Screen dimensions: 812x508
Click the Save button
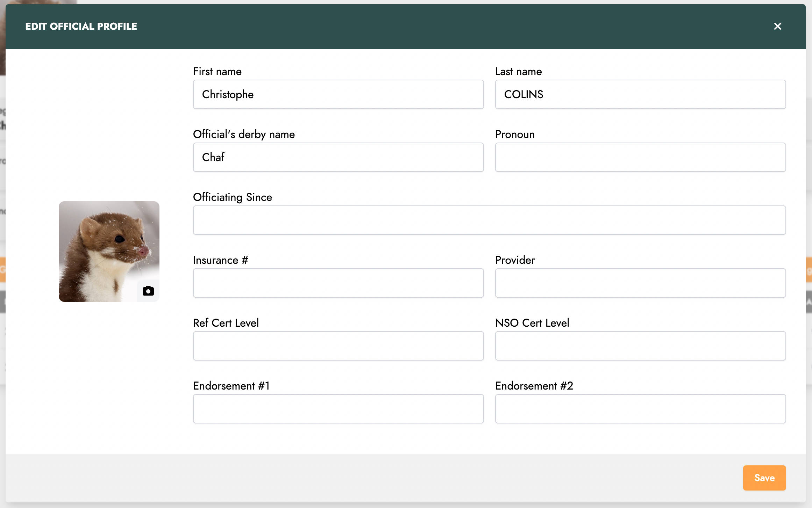tap(764, 478)
